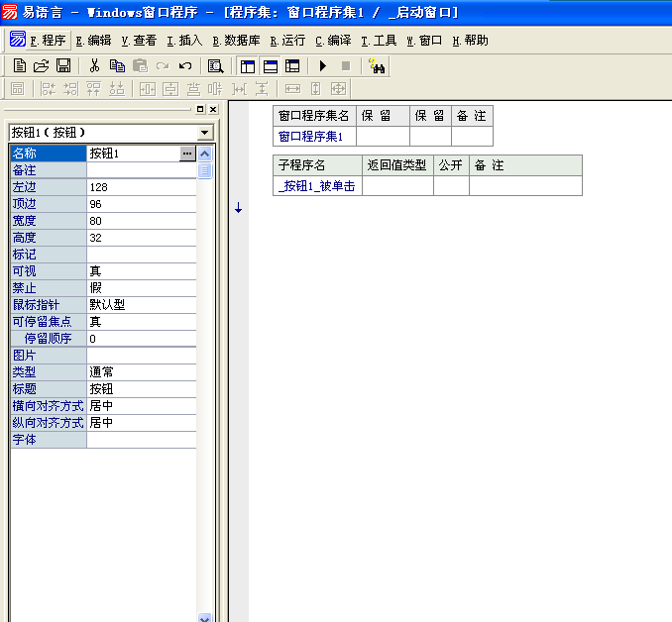
Task: Click the New file toolbar icon
Action: (19, 66)
